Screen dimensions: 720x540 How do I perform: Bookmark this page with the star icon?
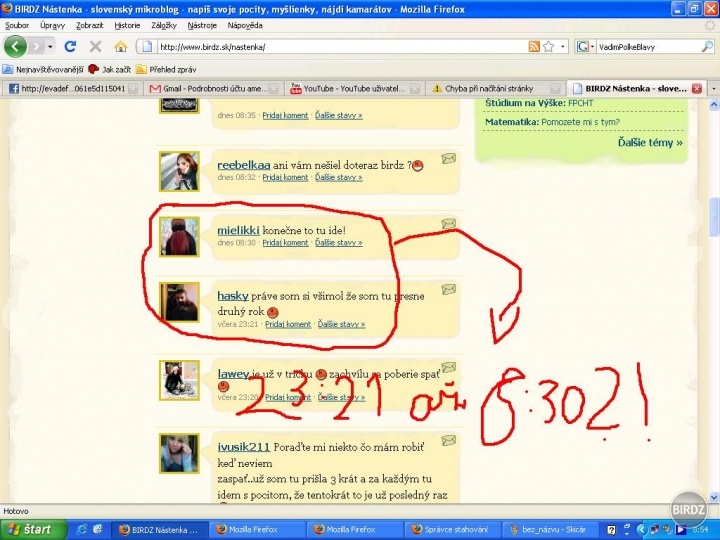tap(549, 46)
